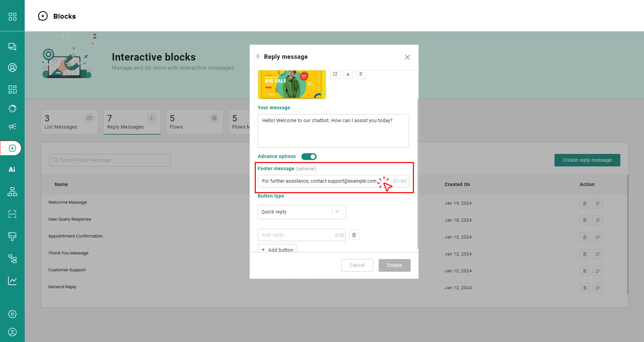Toggle off Advance options switch
The height and width of the screenshot is (342, 644).
pos(309,157)
